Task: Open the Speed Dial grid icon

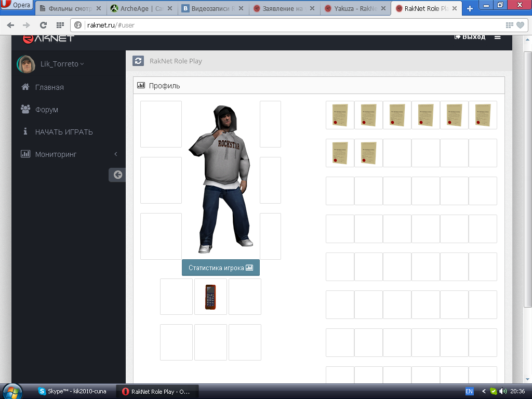Action: [60, 25]
